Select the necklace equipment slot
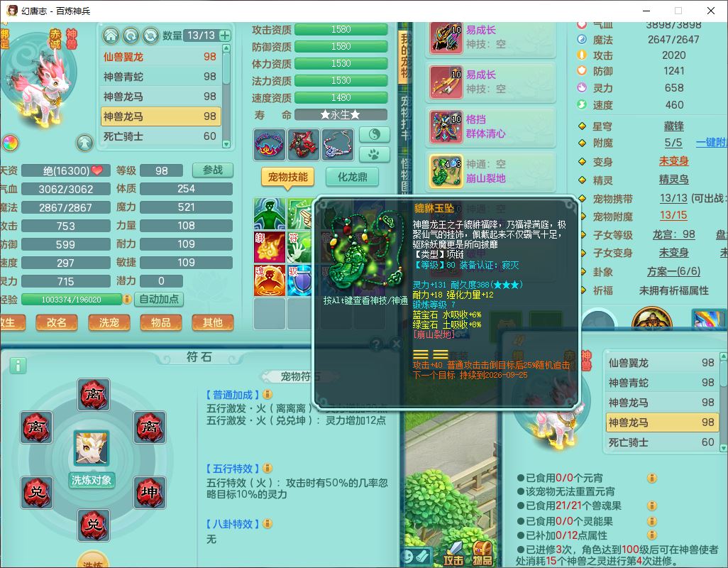Image resolution: width=728 pixels, height=568 pixels. click(x=338, y=144)
